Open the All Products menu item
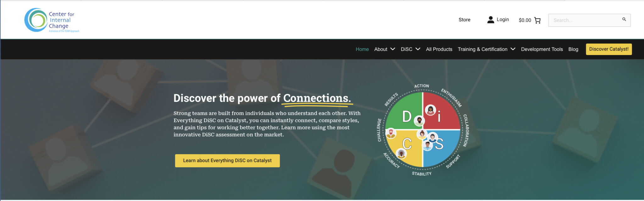The height and width of the screenshot is (201, 644). click(439, 49)
